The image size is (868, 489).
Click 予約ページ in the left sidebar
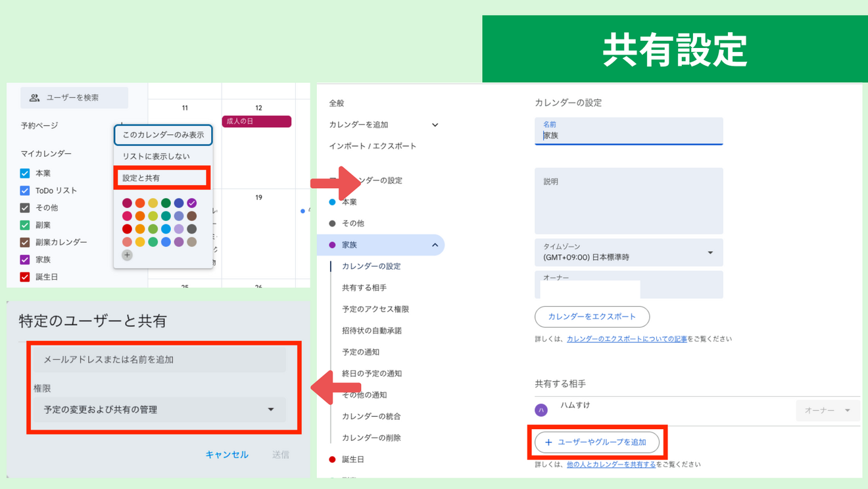click(39, 126)
